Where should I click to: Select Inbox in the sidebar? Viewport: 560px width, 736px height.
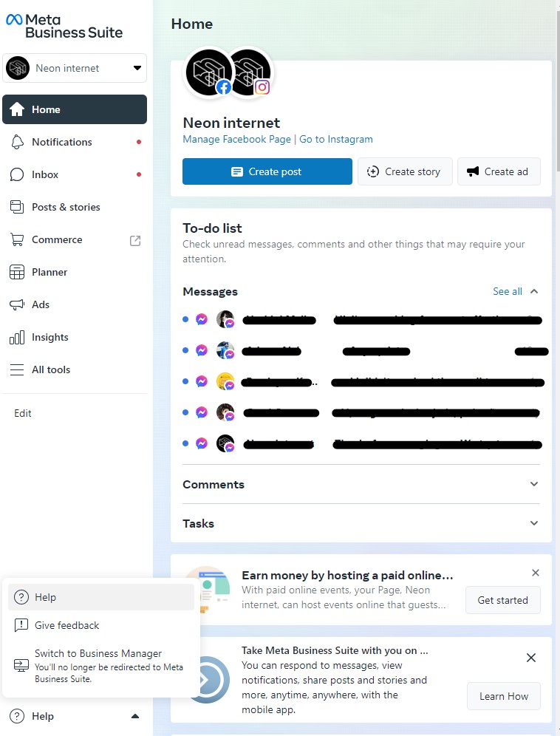(75, 174)
